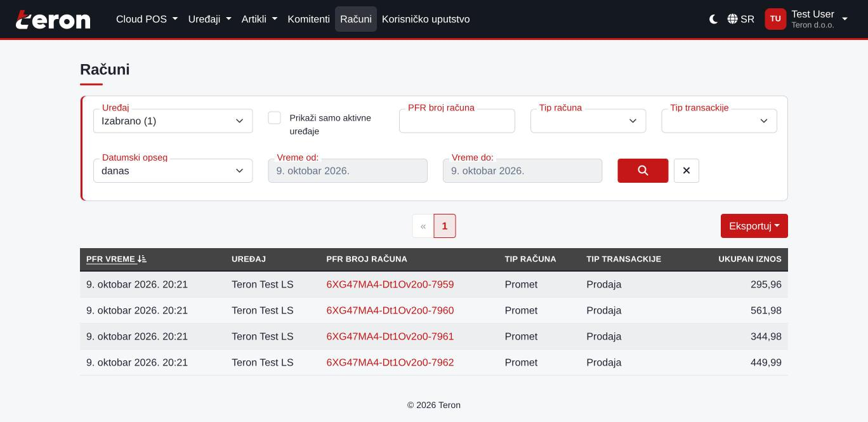
Task: Expand Tip transakcije dropdown
Action: coord(719,121)
